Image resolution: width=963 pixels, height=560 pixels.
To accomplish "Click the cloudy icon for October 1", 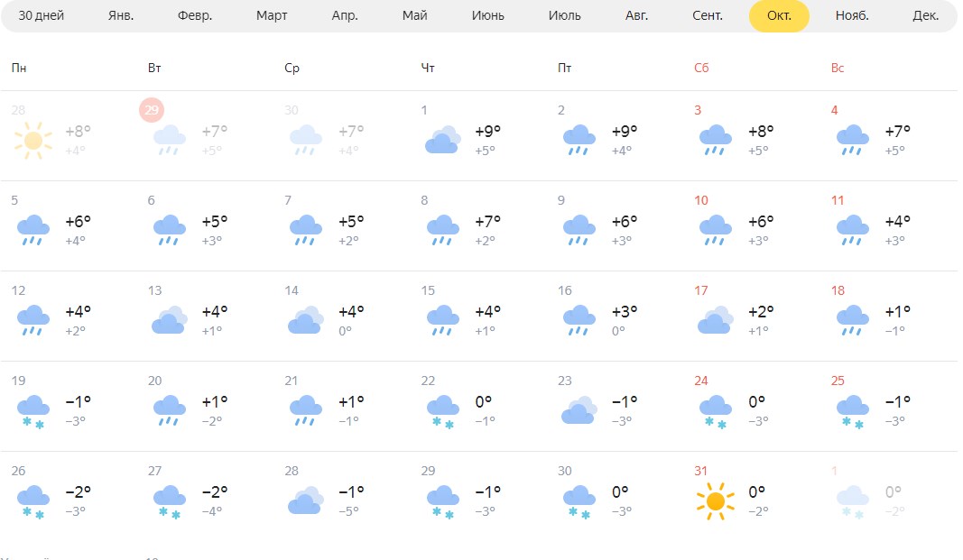I will tap(442, 141).
